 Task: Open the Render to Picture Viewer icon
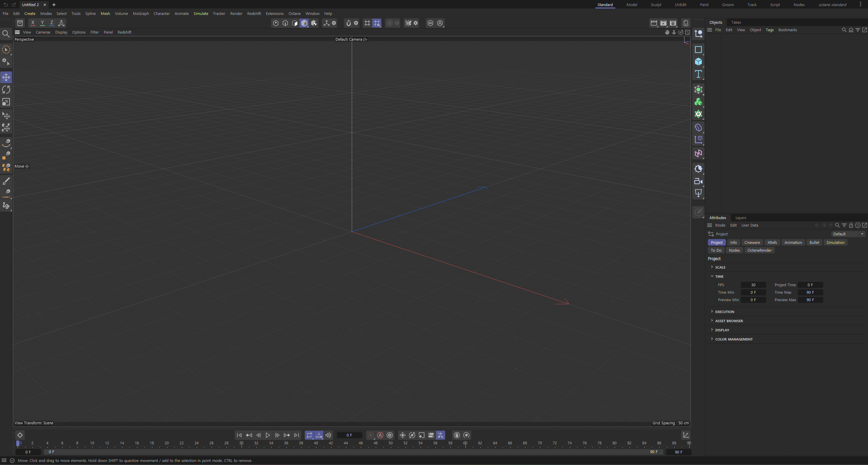point(663,23)
